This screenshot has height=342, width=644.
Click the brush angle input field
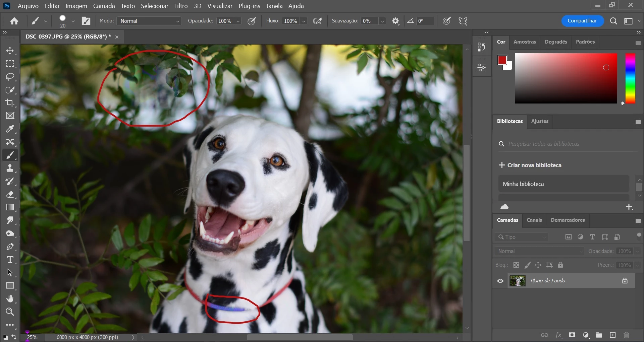425,21
